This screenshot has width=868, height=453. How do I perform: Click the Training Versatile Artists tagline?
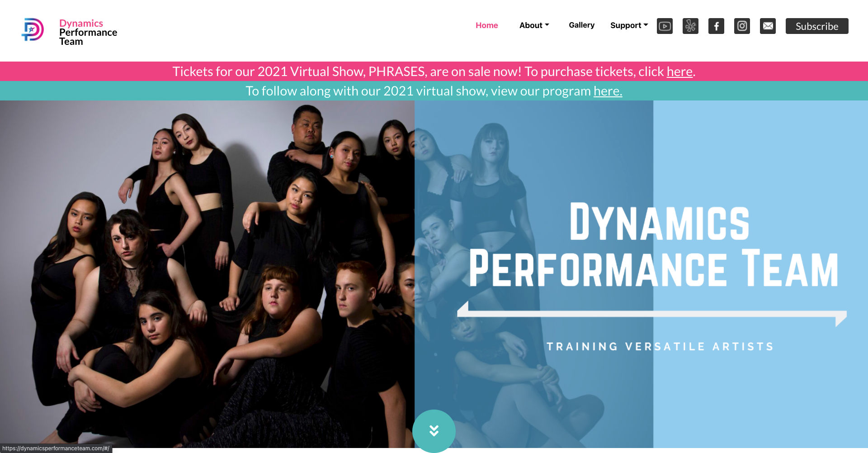(x=660, y=347)
